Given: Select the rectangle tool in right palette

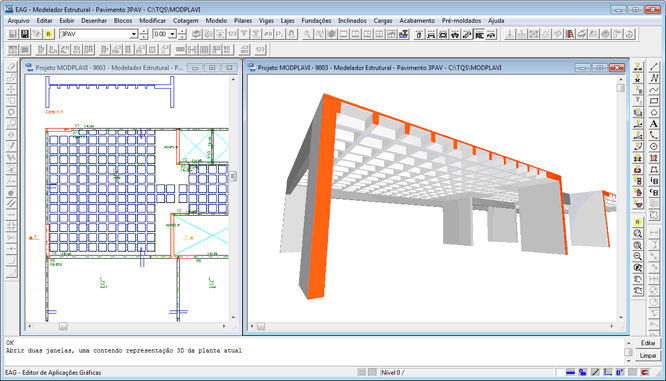Looking at the screenshot, I should 654,101.
